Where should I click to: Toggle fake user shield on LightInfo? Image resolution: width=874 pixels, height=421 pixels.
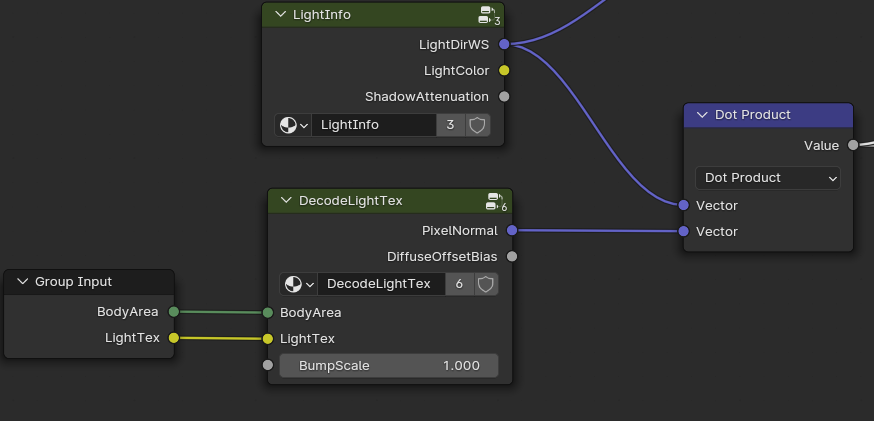click(478, 125)
